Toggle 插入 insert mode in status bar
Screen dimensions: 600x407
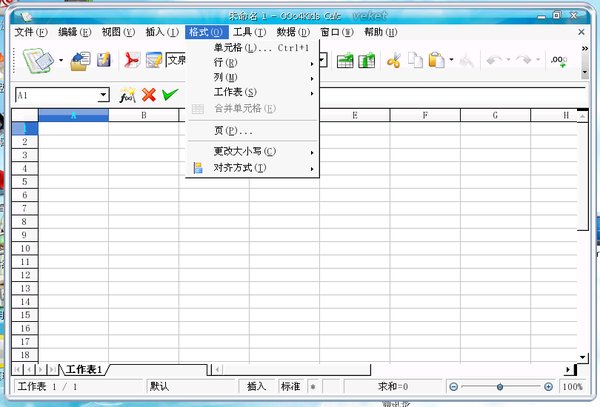(257, 387)
